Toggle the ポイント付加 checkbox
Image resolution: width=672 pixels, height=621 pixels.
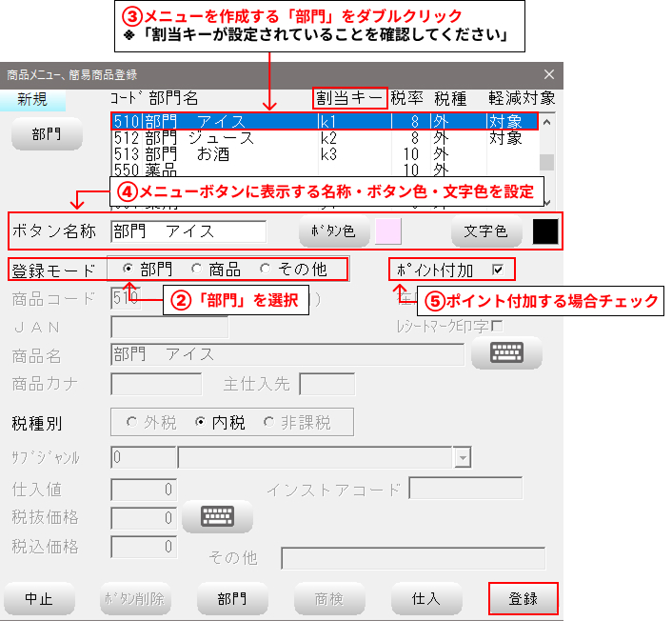[x=498, y=270]
